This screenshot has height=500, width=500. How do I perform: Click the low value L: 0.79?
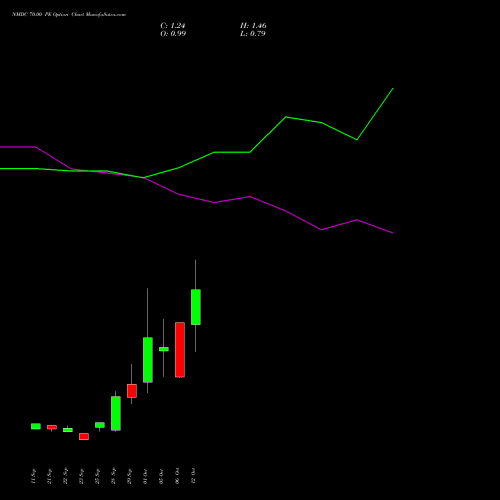[253, 34]
